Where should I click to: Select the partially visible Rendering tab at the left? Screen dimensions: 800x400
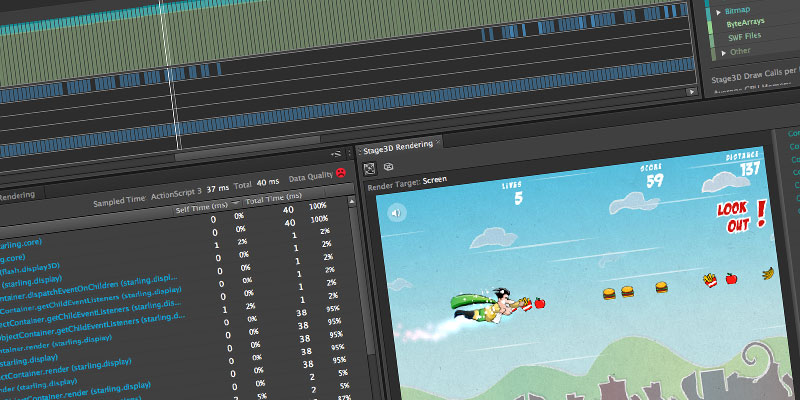tap(18, 194)
